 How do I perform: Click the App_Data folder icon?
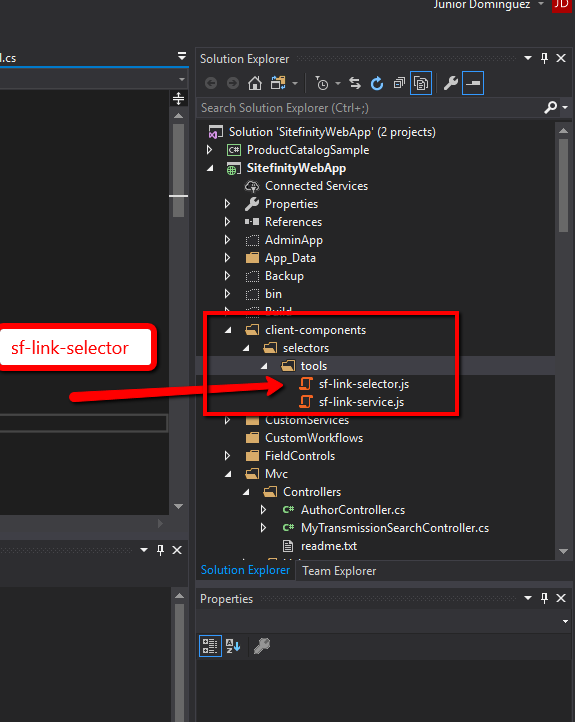click(252, 258)
